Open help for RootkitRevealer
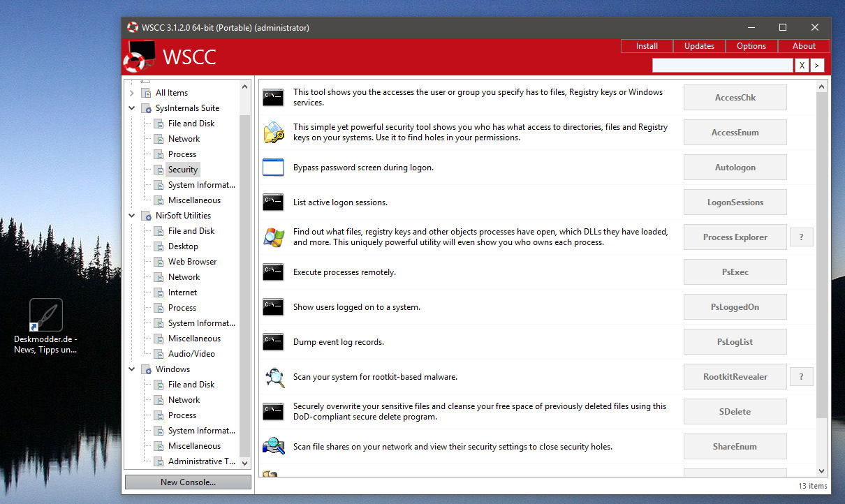Screen dimensions: 845x504 tap(802, 377)
